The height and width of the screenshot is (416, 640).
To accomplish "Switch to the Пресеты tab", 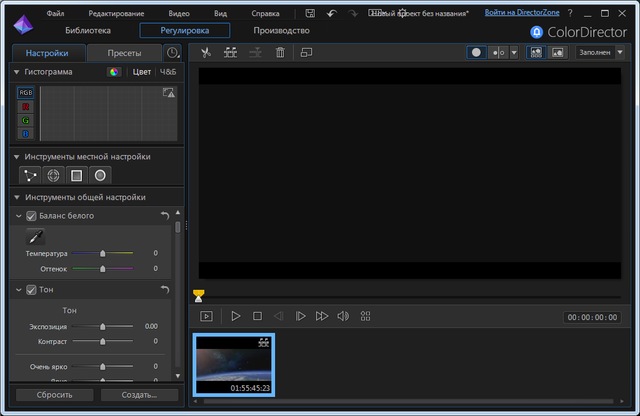I will click(124, 52).
